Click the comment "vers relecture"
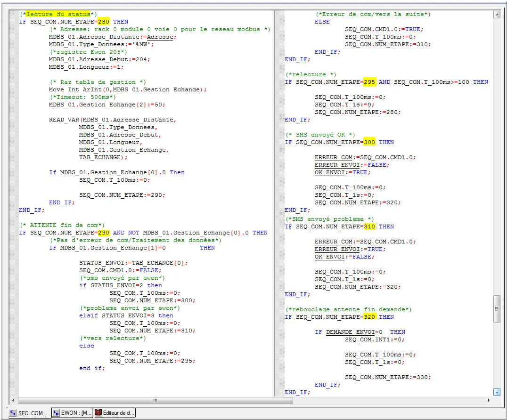This screenshot has height=420, width=507. (113, 338)
